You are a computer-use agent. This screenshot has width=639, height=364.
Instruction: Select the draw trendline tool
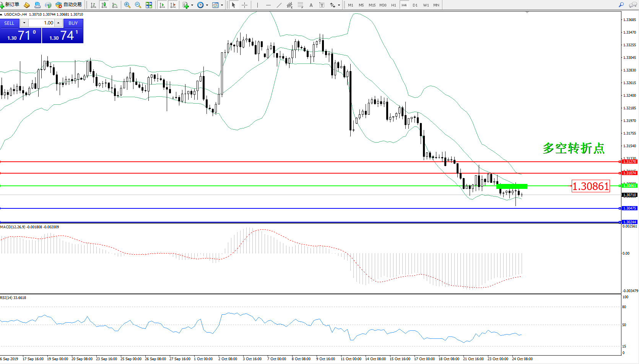[x=279, y=5]
